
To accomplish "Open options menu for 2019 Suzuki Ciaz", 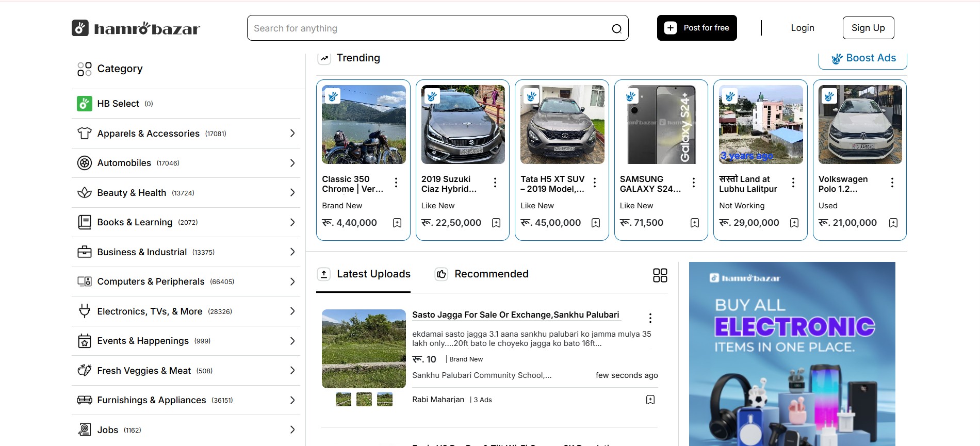I will click(x=495, y=183).
